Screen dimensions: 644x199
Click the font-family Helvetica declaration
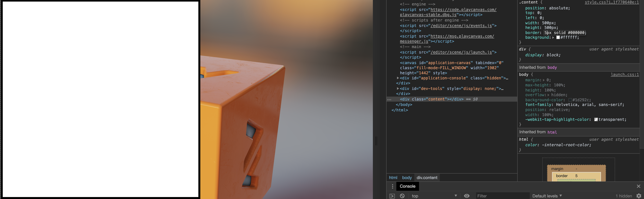tap(575, 105)
